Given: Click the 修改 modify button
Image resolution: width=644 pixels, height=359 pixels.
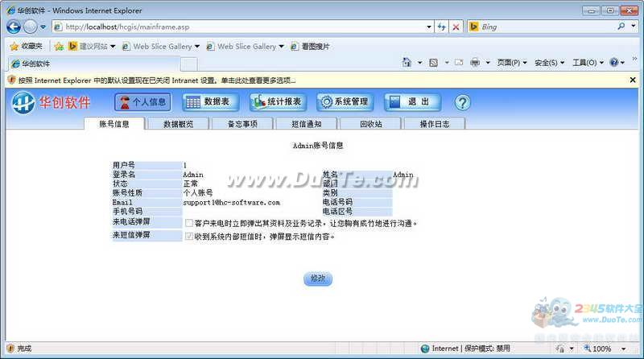Looking at the screenshot, I should 317,279.
